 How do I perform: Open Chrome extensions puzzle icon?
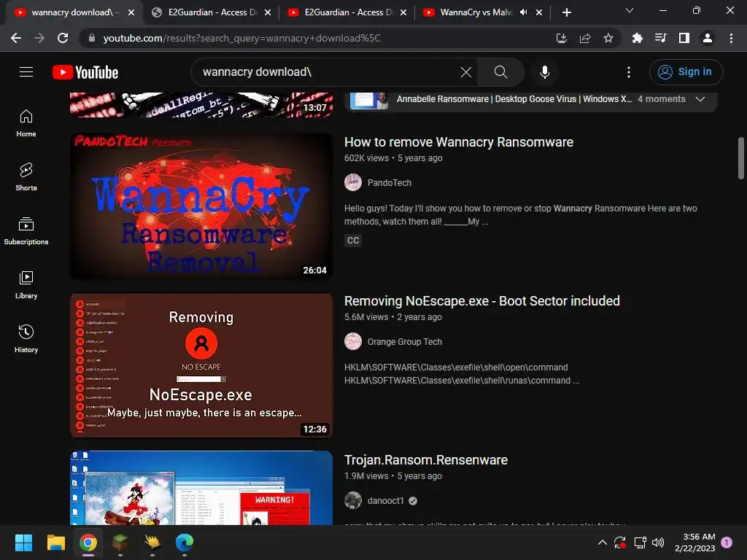(x=637, y=38)
